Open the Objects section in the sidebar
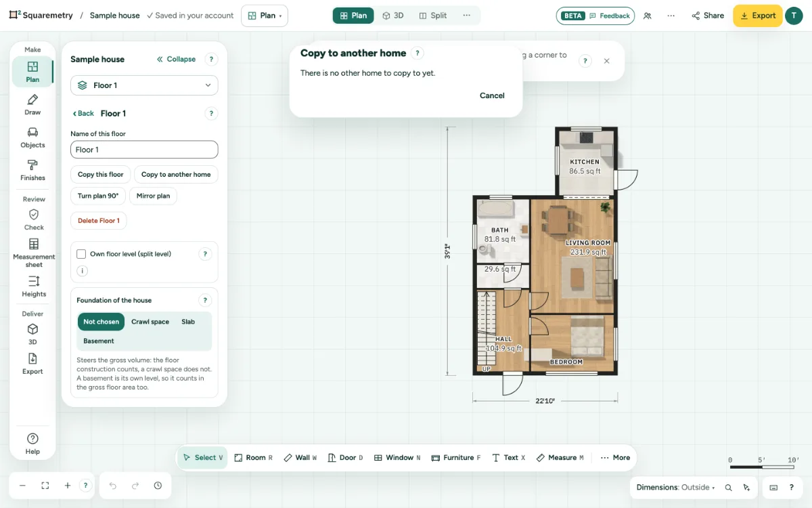The width and height of the screenshot is (812, 508). (x=32, y=137)
